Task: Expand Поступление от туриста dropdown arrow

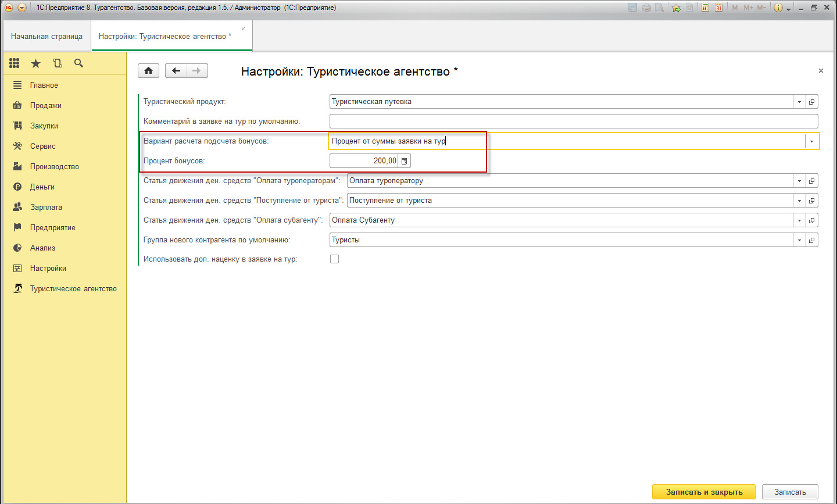Action: tap(799, 201)
